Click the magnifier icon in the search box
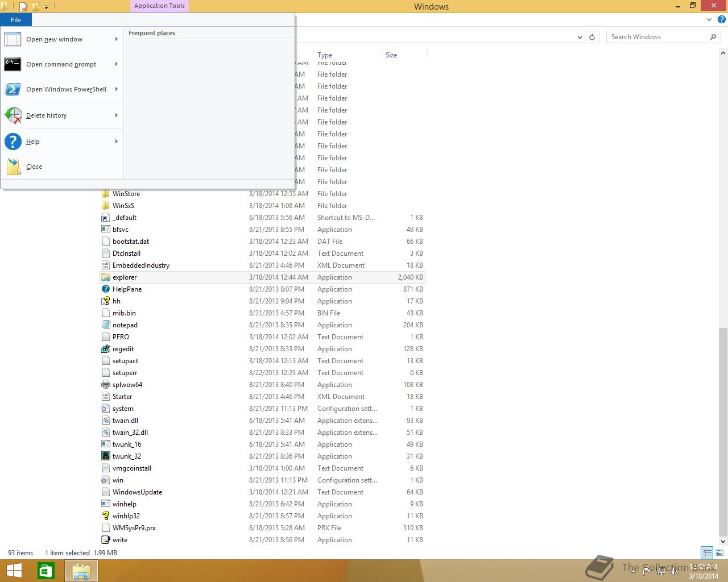Viewport: 728px width, 582px height. 713,37
